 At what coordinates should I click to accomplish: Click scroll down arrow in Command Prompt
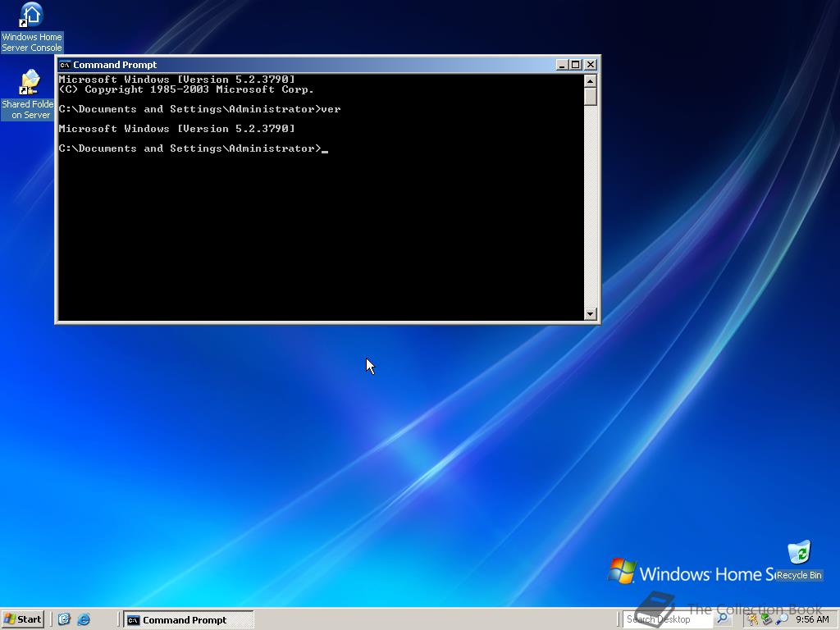click(x=591, y=314)
